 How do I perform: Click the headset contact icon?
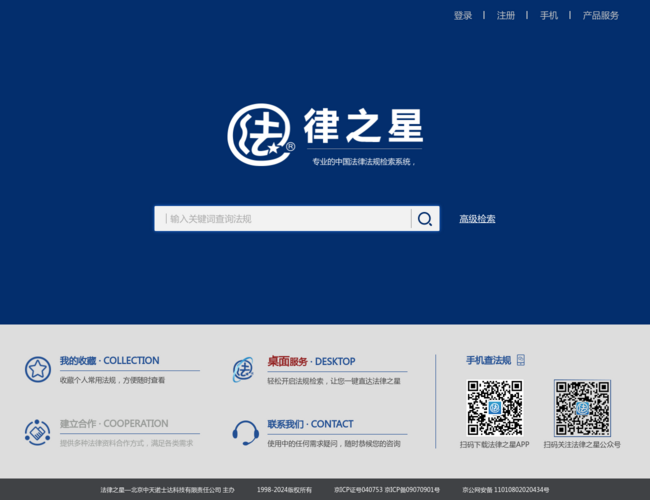click(x=244, y=432)
